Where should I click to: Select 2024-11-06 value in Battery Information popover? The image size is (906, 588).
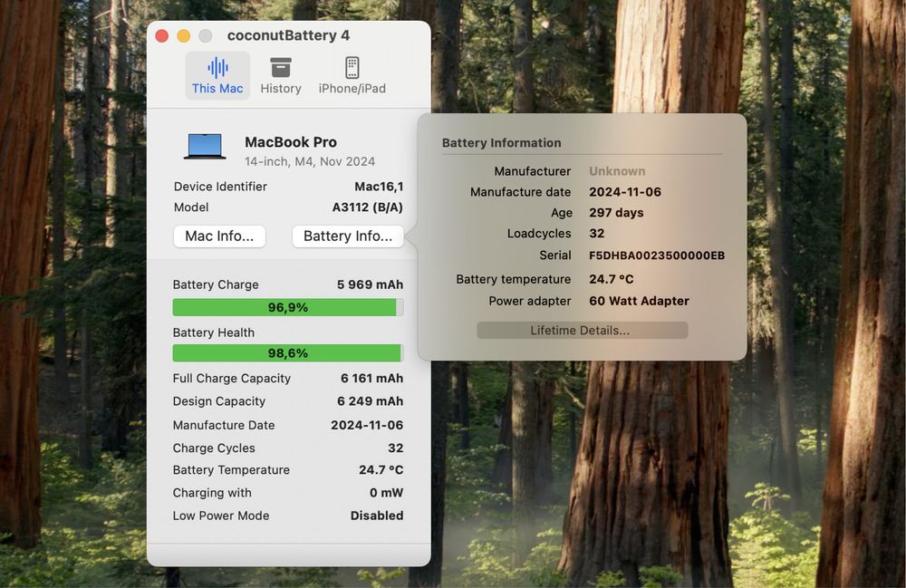[625, 192]
